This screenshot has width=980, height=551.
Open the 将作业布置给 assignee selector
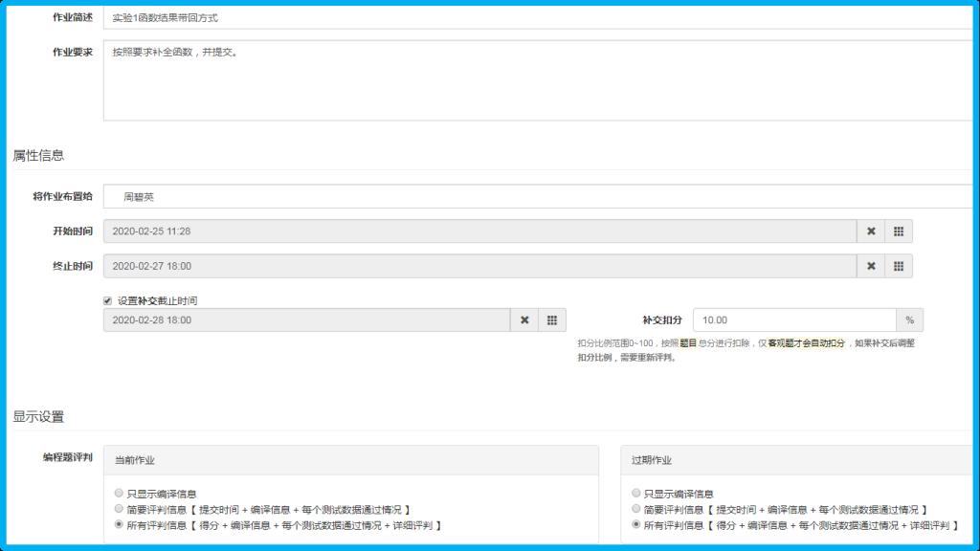[x=536, y=197]
